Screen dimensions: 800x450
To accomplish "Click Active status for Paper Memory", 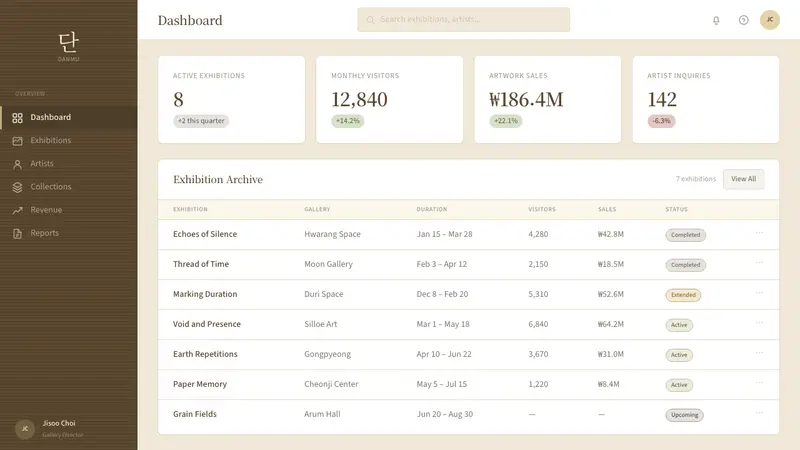I will 679,385.
